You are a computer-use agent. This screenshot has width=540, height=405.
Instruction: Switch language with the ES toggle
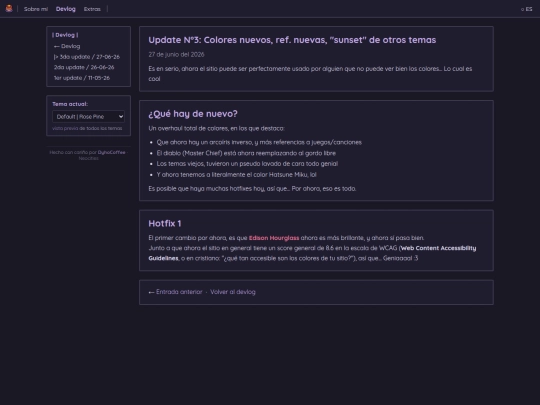click(527, 9)
